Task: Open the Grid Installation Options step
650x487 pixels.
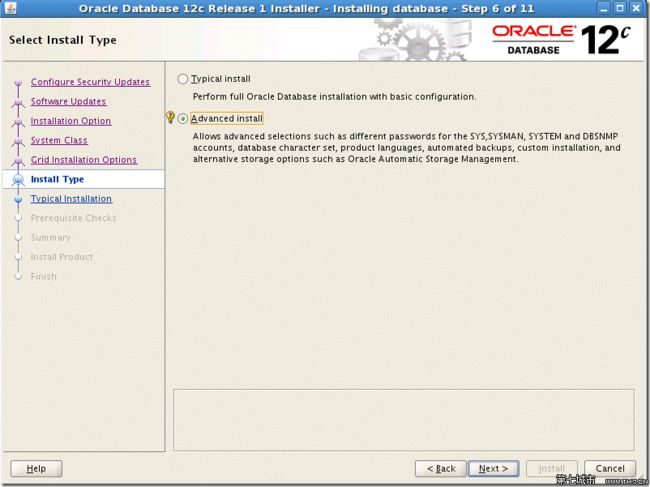Action: point(84,160)
